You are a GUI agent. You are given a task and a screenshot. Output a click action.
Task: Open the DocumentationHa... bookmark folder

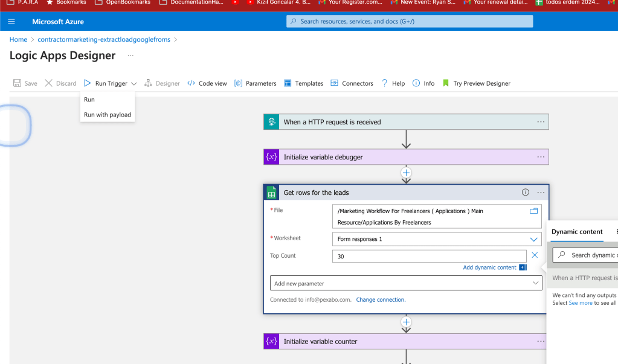click(192, 2)
